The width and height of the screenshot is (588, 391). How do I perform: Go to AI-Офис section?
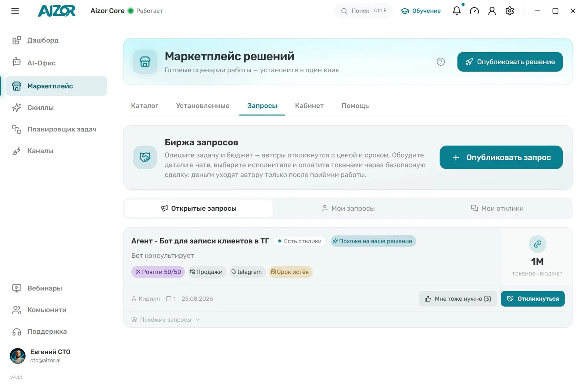point(57,63)
